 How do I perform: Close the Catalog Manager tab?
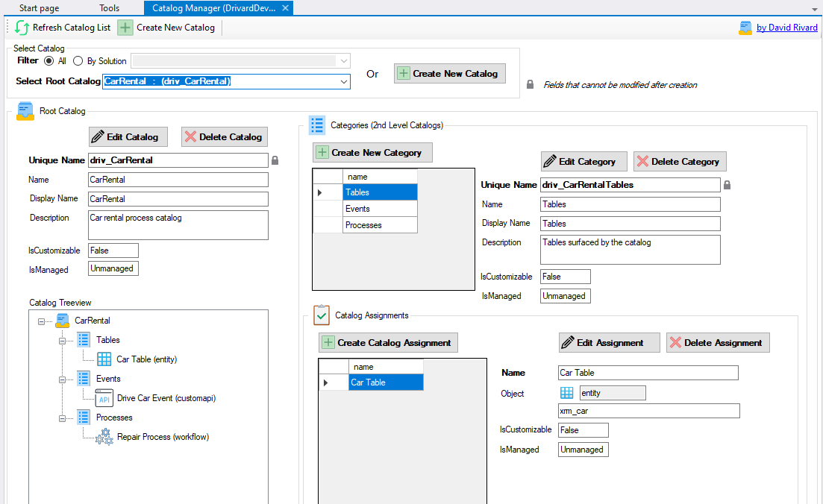(285, 8)
